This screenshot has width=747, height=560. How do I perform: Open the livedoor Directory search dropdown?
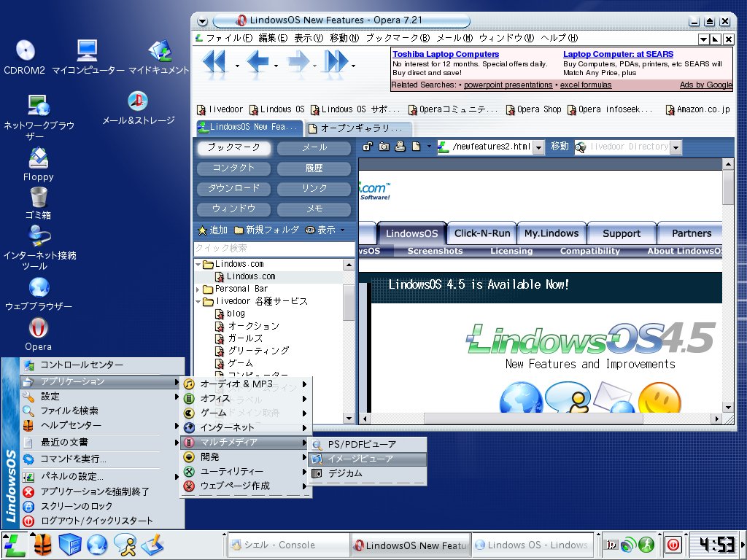pyautogui.click(x=676, y=147)
